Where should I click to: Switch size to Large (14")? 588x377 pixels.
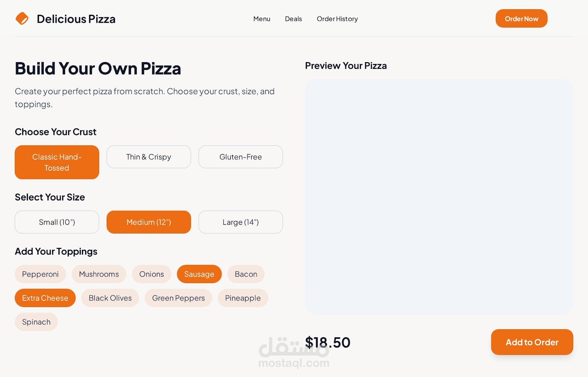coord(241,222)
